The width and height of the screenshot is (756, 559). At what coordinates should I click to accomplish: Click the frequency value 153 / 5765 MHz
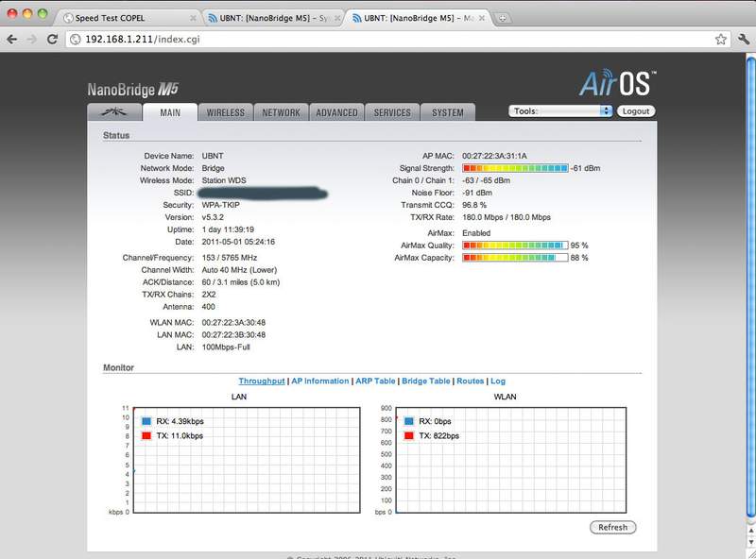(x=229, y=258)
